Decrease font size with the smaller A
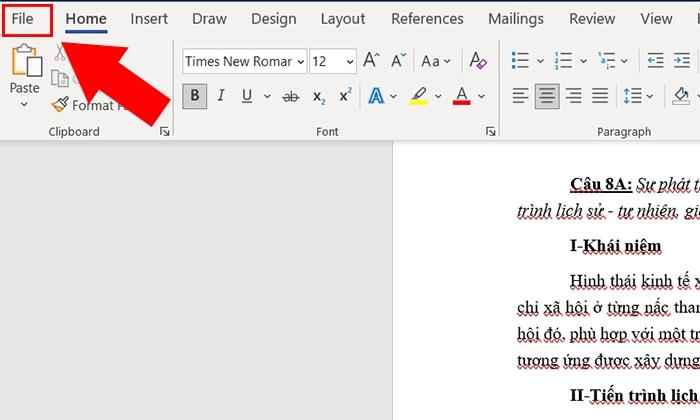 pos(398,60)
